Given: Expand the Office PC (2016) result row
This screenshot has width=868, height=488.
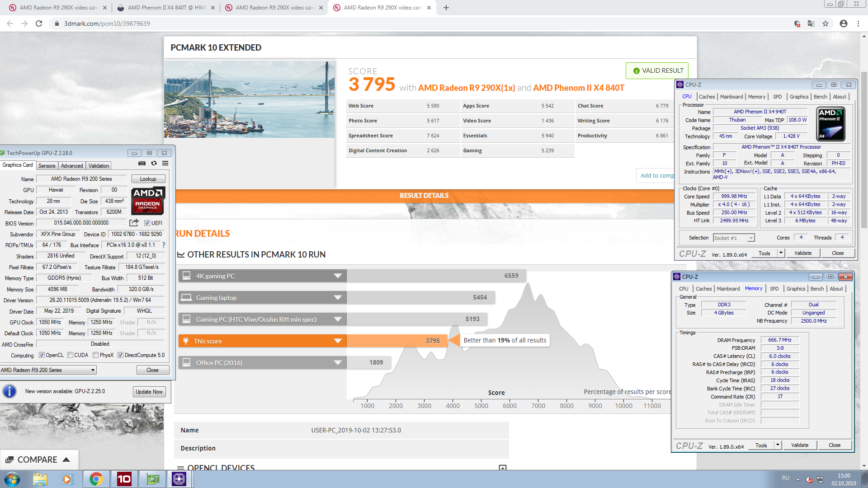Looking at the screenshot, I should 338,362.
